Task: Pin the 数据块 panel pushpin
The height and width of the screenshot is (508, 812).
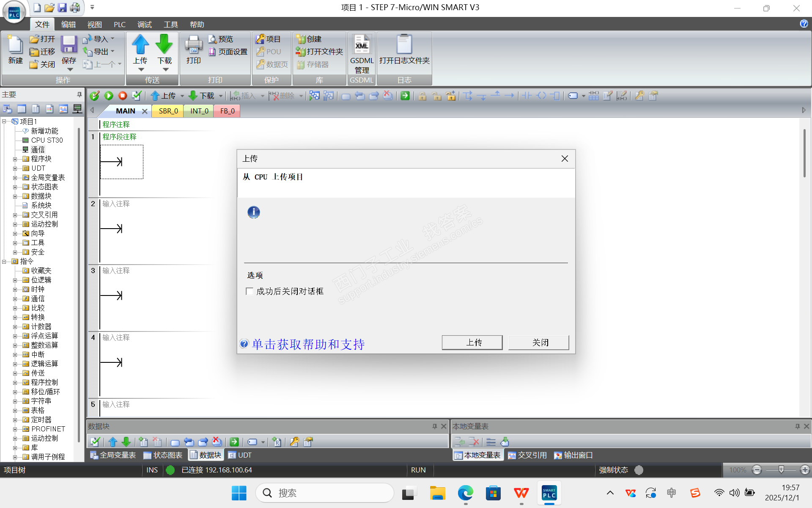Action: click(434, 426)
